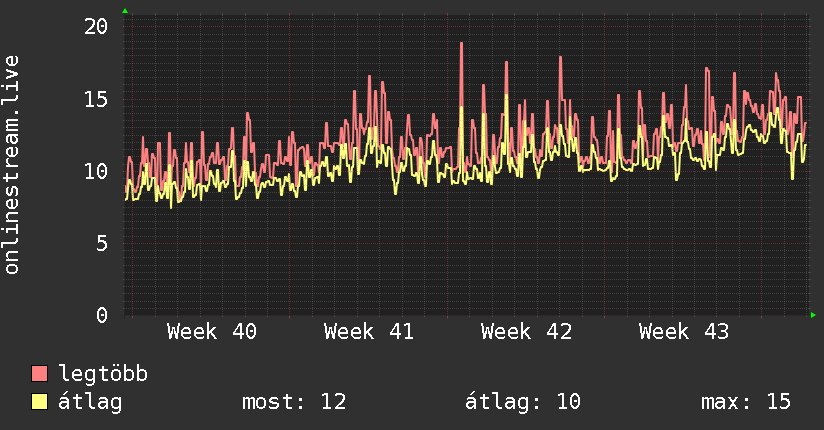Click the 'max: 15' statistic
The image size is (824, 430).
tap(746, 402)
